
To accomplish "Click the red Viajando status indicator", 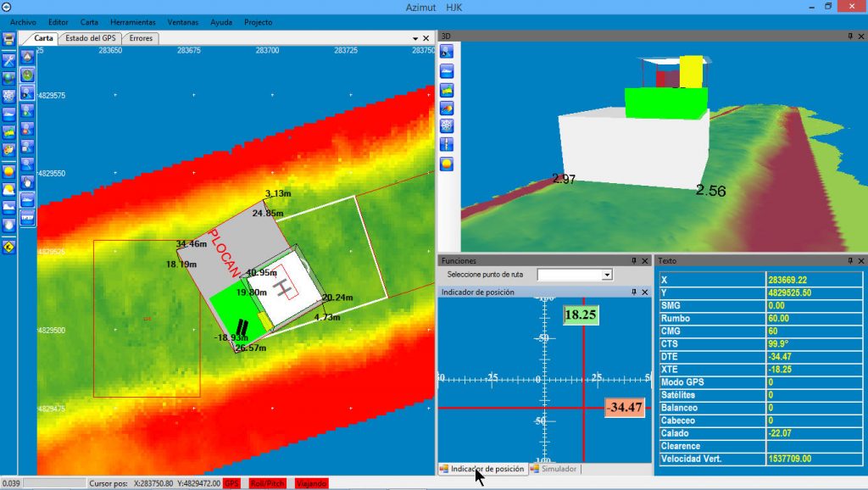I will point(311,483).
